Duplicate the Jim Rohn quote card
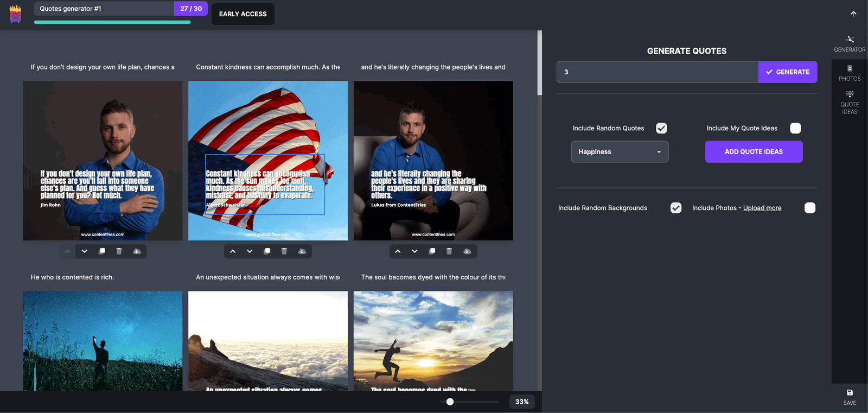Viewport: 868px width, 413px height. 102,251
